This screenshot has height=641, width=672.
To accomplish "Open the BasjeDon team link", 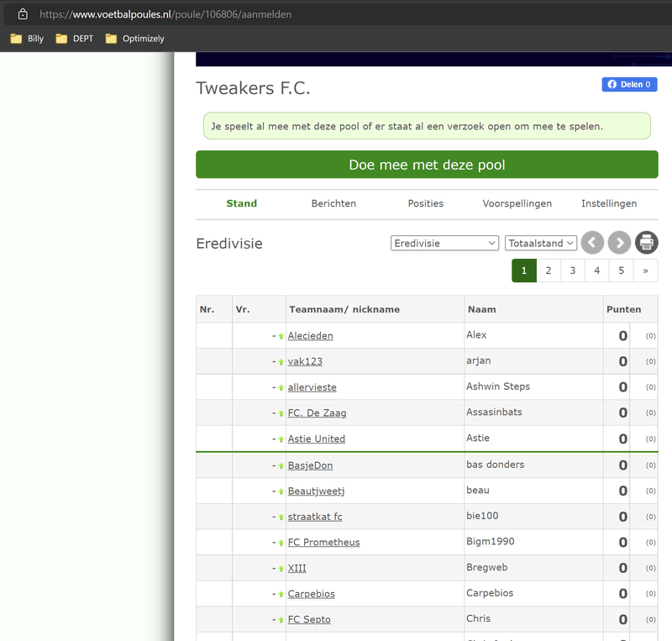I will coord(310,465).
